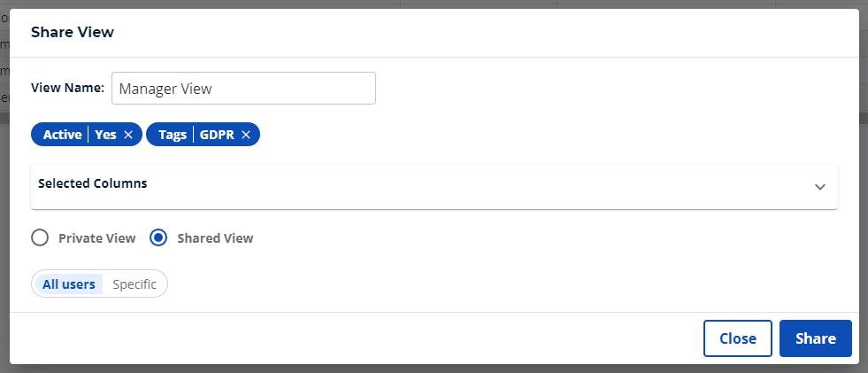Screen dimensions: 868x373
Task: Click the Active label in the filter chip
Action: tap(62, 135)
